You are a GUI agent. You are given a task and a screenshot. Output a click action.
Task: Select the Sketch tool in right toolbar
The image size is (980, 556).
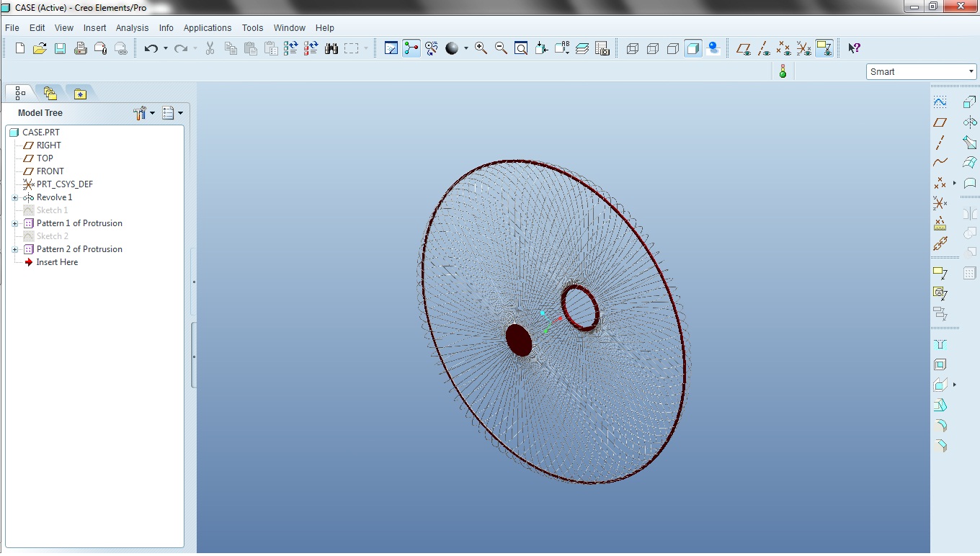tap(940, 102)
